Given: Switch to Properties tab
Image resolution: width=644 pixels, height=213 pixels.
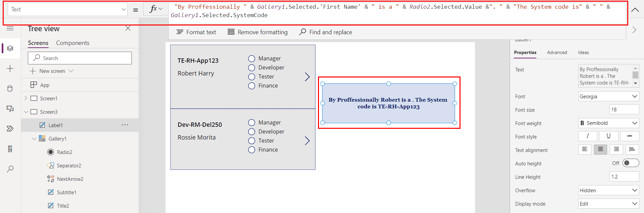Looking at the screenshot, I should tap(525, 53).
